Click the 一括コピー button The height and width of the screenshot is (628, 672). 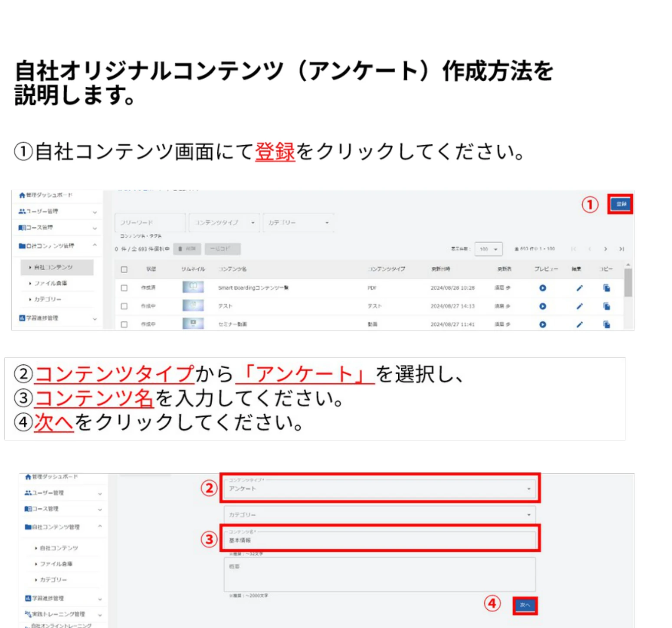(x=223, y=249)
